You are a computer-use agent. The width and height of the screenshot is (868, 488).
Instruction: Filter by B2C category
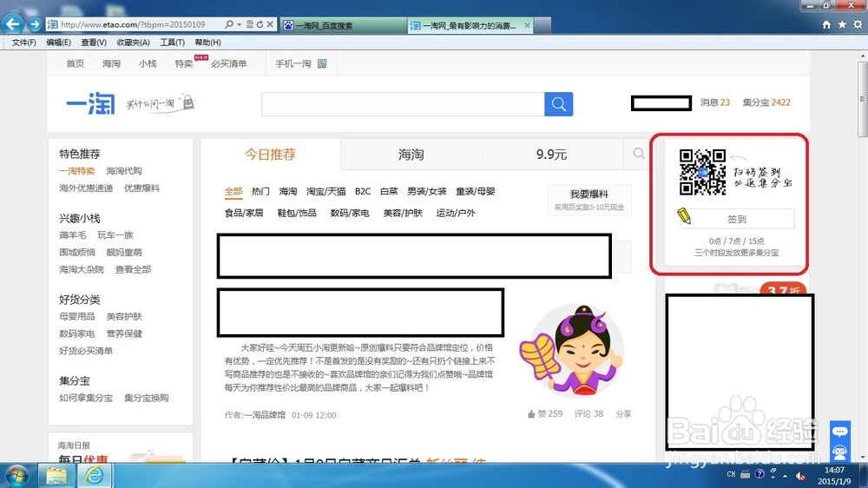coord(363,191)
